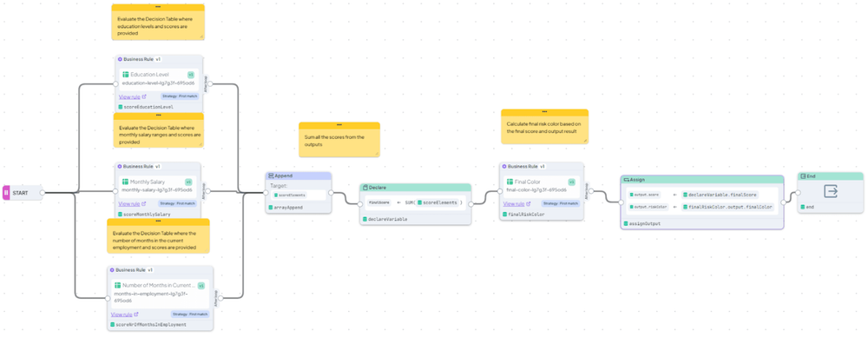Image resolution: width=868 pixels, height=338 pixels.
Task: Click the external link icon next to Education Level's View rule
Action: click(144, 96)
